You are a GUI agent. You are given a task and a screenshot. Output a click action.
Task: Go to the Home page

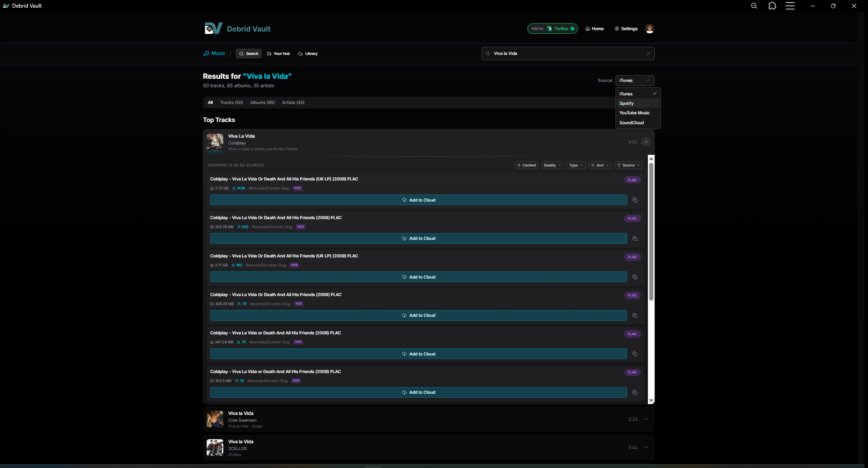click(595, 29)
